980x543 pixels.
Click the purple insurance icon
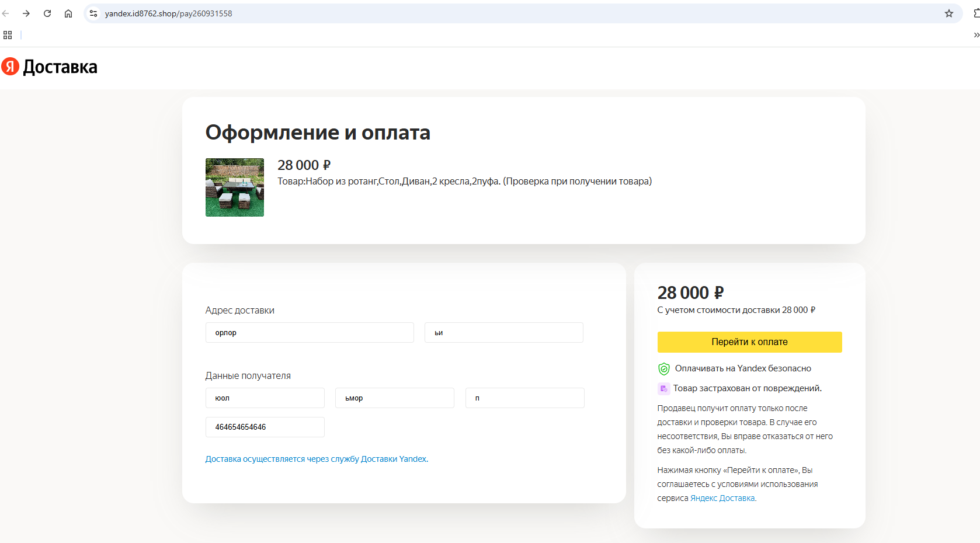tap(663, 389)
